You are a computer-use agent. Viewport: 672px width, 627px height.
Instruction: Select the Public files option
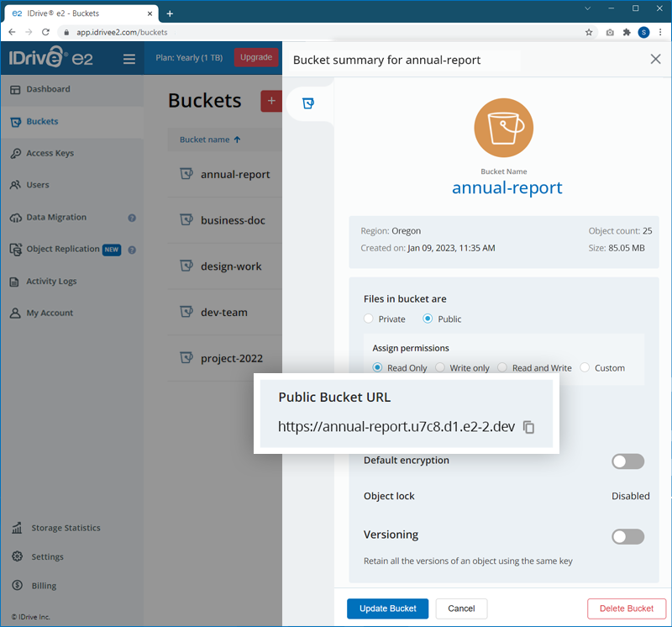pyautogui.click(x=428, y=319)
